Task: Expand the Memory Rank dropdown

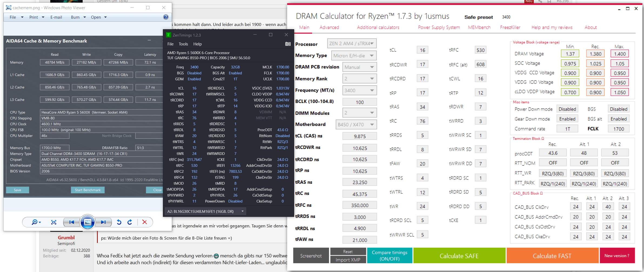Action: [x=360, y=79]
